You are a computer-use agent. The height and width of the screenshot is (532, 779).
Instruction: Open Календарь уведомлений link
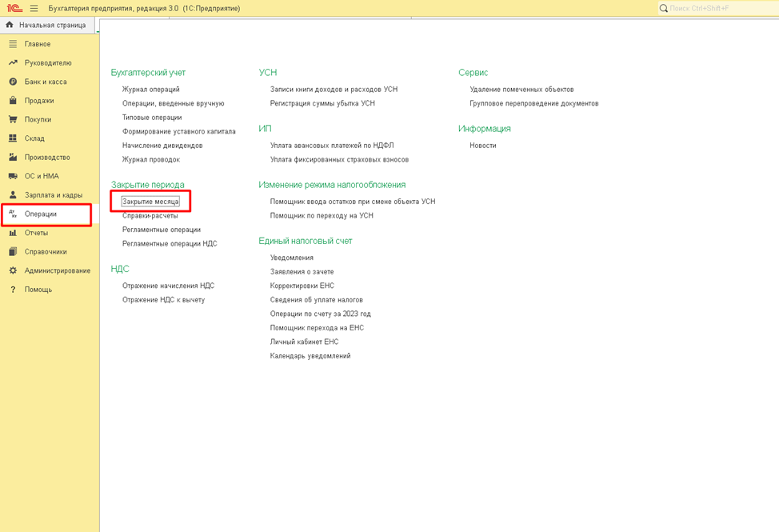pyautogui.click(x=310, y=356)
